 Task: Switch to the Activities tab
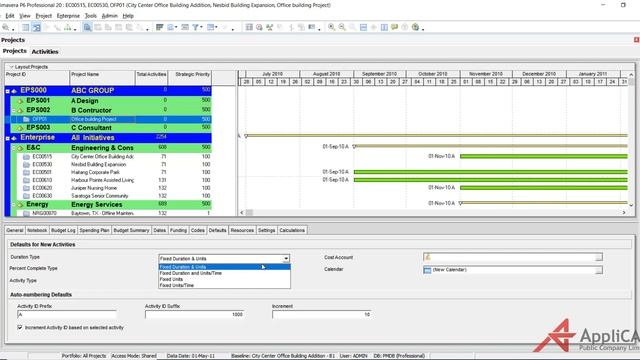coord(45,51)
